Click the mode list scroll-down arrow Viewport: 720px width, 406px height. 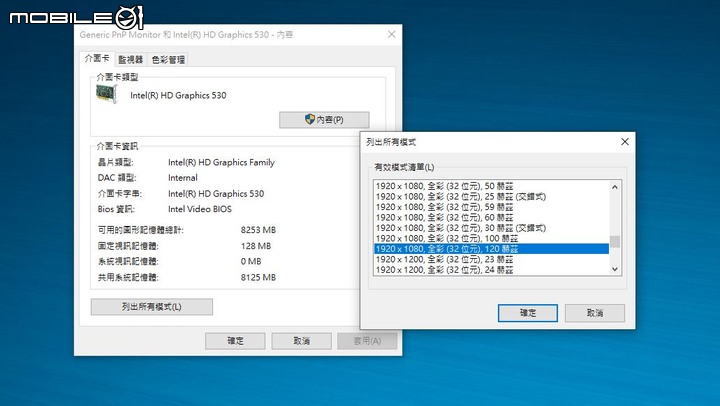pyautogui.click(x=615, y=269)
